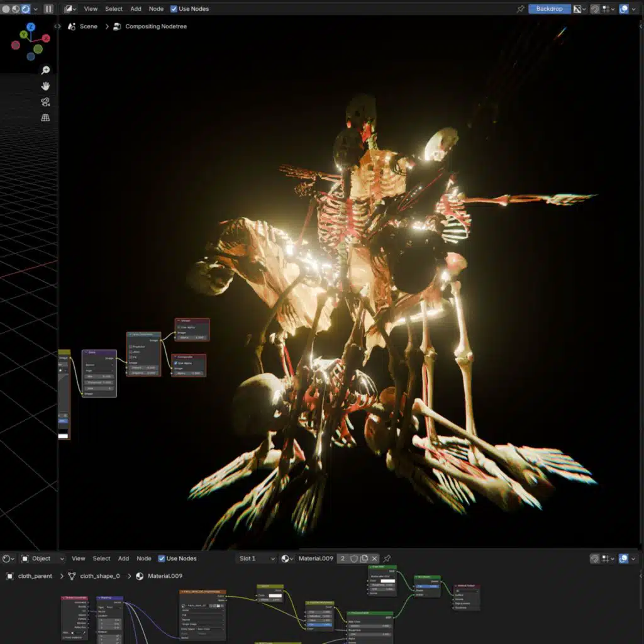Click the green Y axis gizmo handle
Viewport: 644px width, 644px height.
click(x=24, y=35)
